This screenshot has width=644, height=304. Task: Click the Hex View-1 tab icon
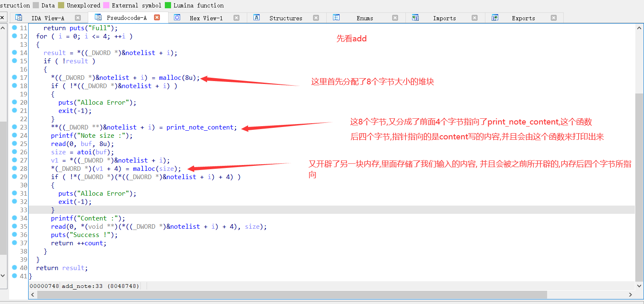177,17
